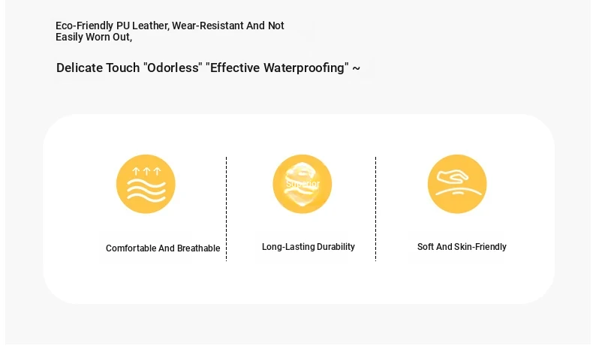Select the wavy lines in the breathable icon
The height and width of the screenshot is (364, 593).
pyautogui.click(x=146, y=190)
